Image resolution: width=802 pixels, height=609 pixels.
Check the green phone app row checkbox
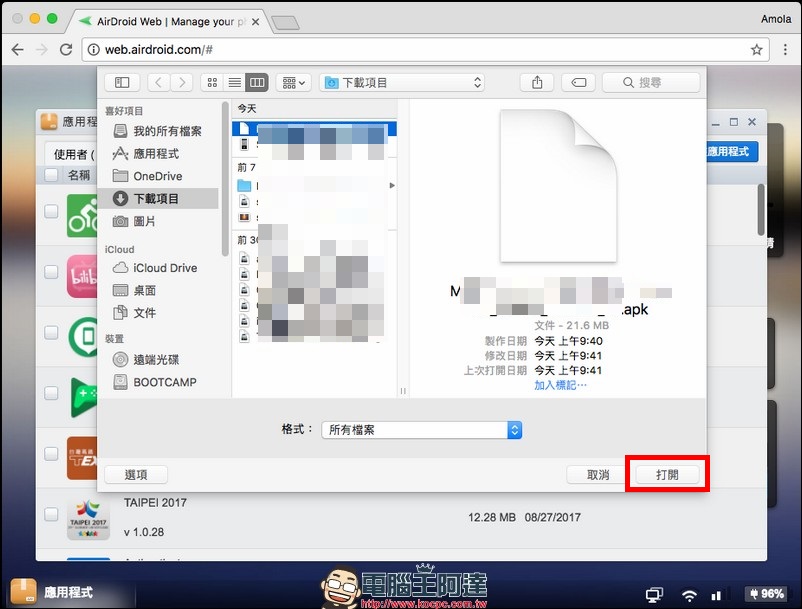point(51,332)
